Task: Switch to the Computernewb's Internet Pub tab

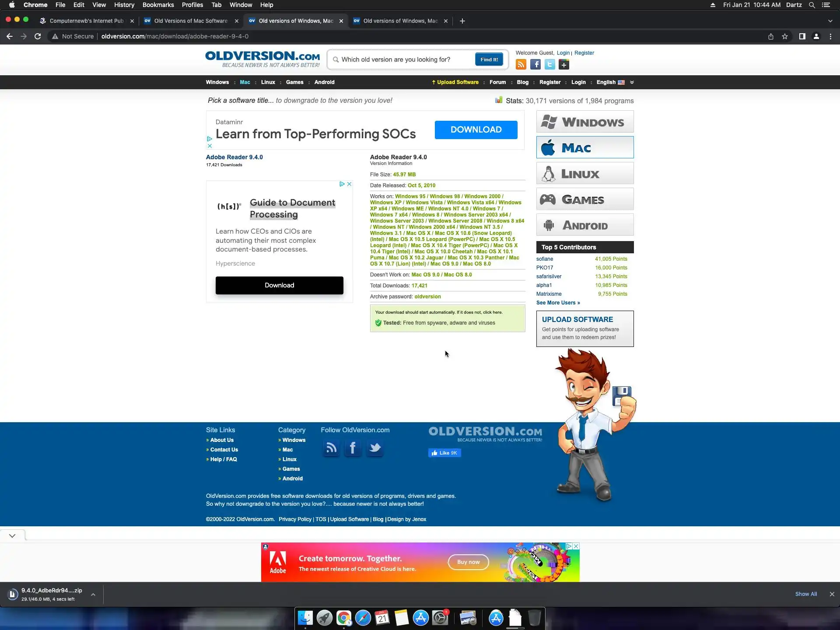Action: 86,21
